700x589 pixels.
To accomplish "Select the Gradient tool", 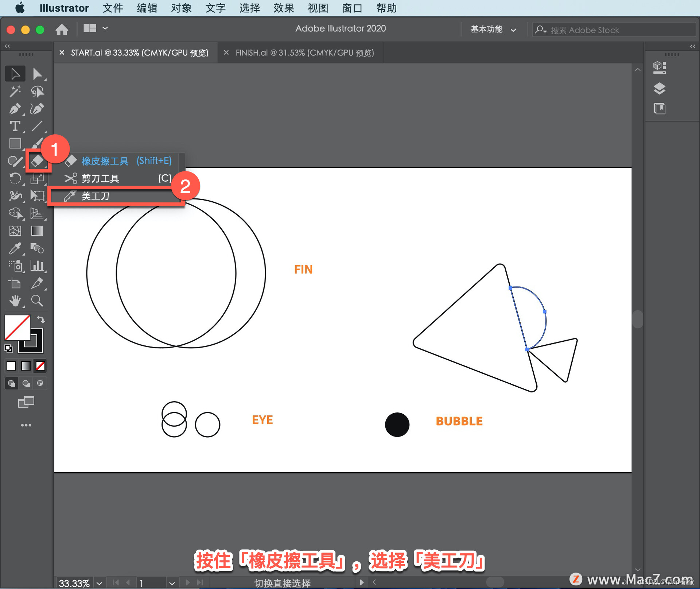I will (x=37, y=231).
